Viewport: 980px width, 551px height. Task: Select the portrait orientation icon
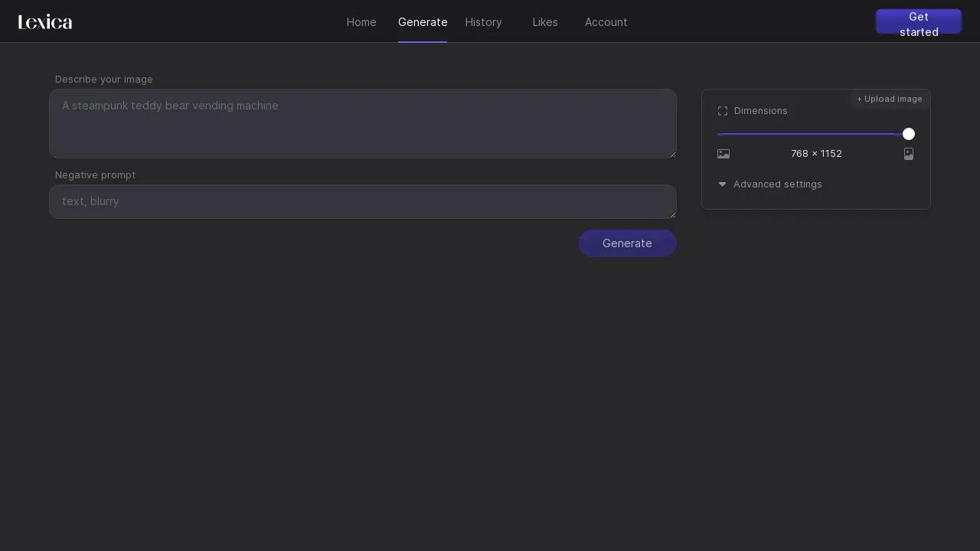pos(909,154)
